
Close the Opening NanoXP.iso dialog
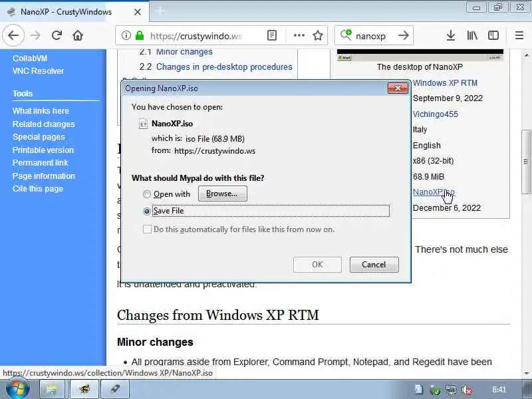coord(398,88)
